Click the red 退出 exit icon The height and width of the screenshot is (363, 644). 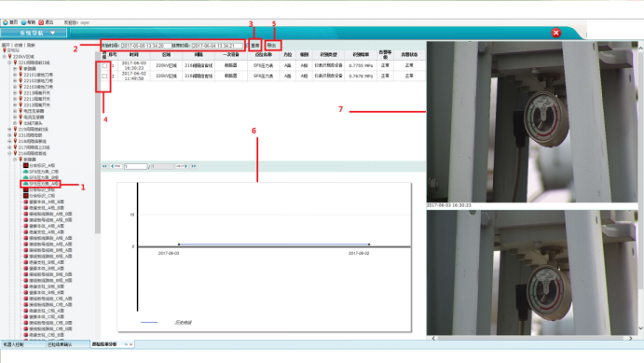click(41, 22)
